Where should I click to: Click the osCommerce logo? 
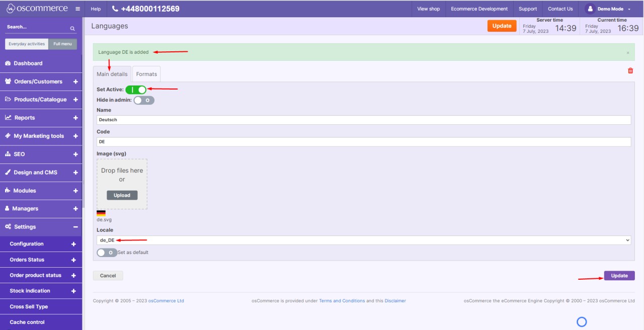(37, 9)
